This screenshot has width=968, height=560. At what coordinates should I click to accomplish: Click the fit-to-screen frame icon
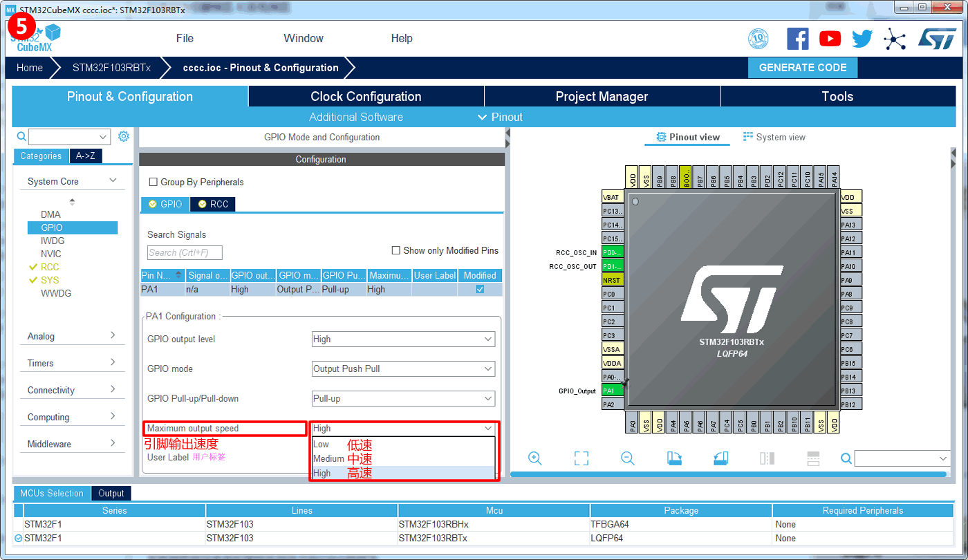click(x=581, y=458)
